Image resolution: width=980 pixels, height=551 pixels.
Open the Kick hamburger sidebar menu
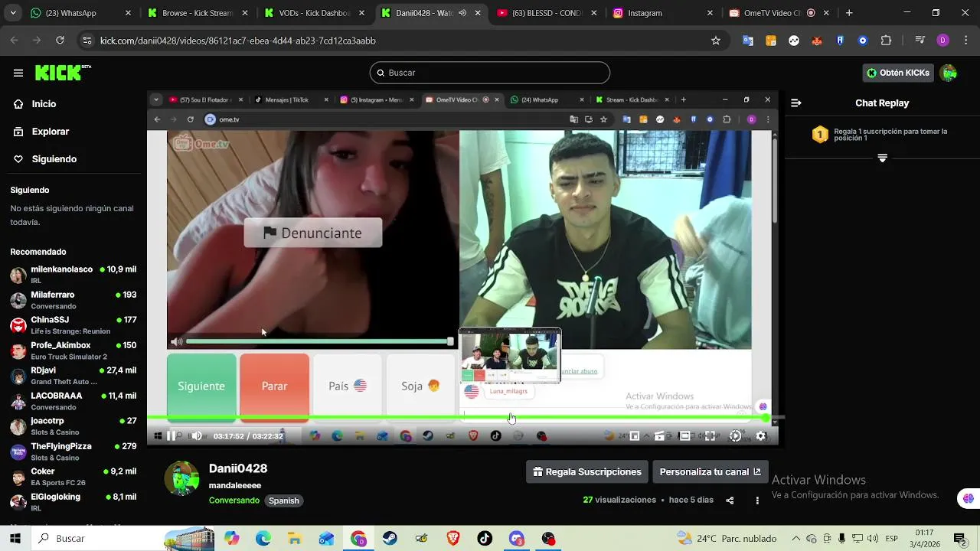[x=18, y=73]
